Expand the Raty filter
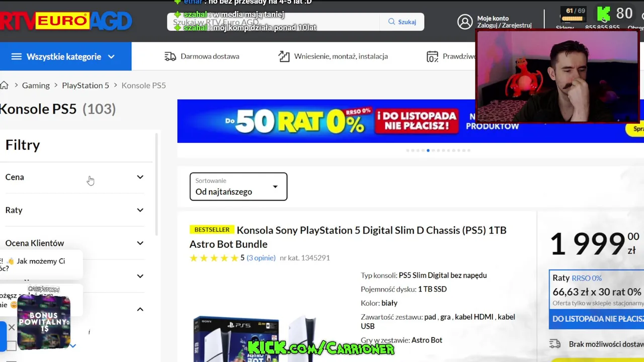 (x=74, y=210)
